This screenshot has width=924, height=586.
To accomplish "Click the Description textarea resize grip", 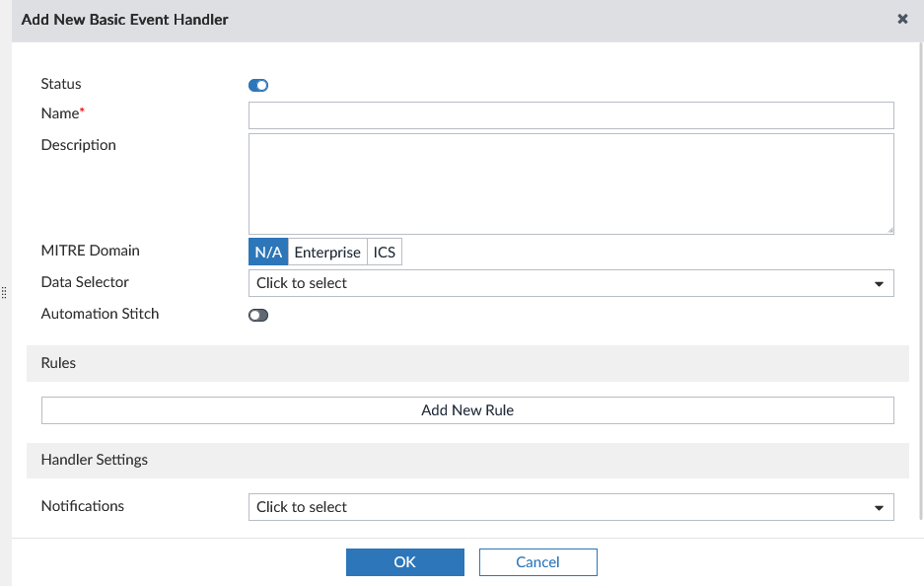I will tap(890, 229).
